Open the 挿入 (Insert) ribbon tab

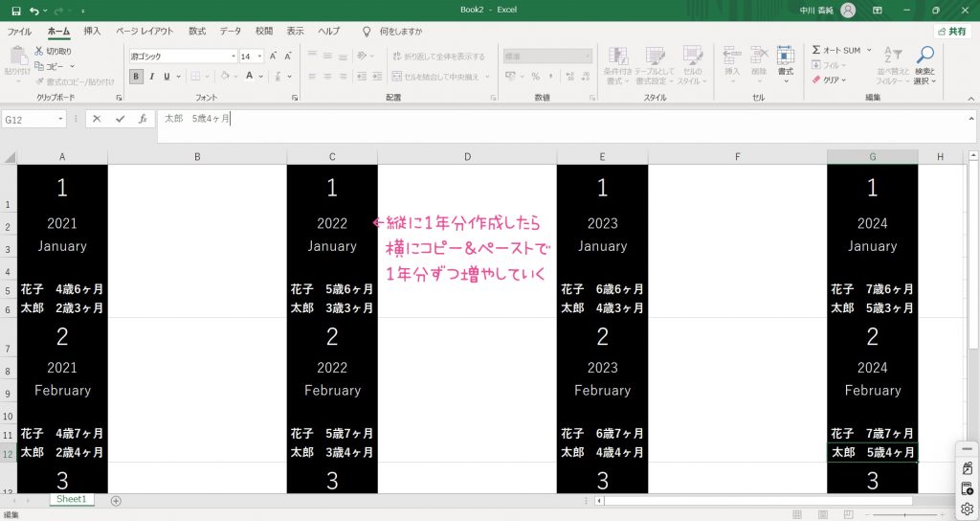coord(92,31)
